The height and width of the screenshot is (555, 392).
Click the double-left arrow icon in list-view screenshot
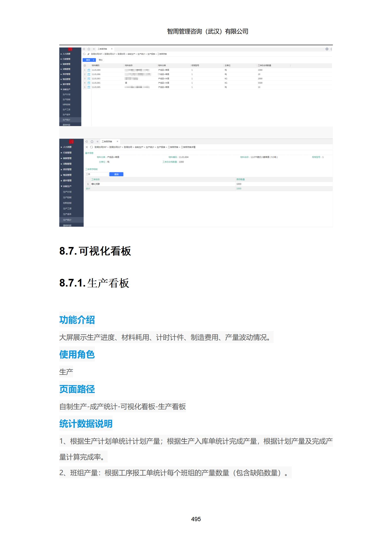point(94,49)
